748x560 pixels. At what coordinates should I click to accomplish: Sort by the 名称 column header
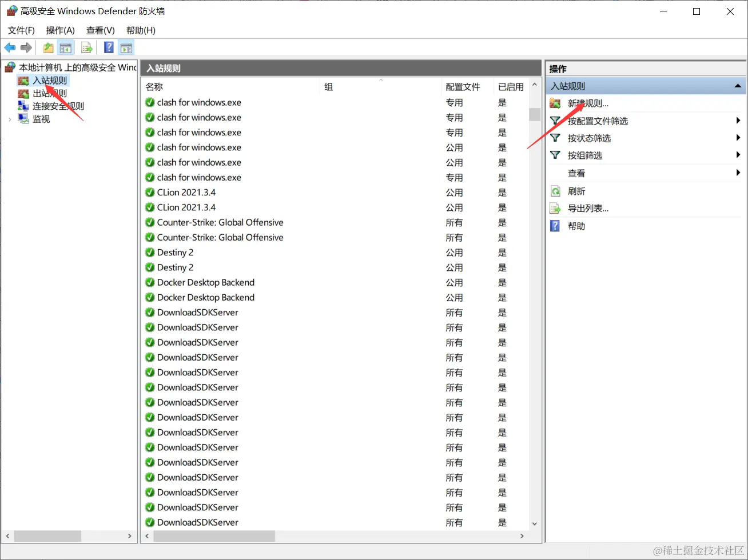point(230,87)
